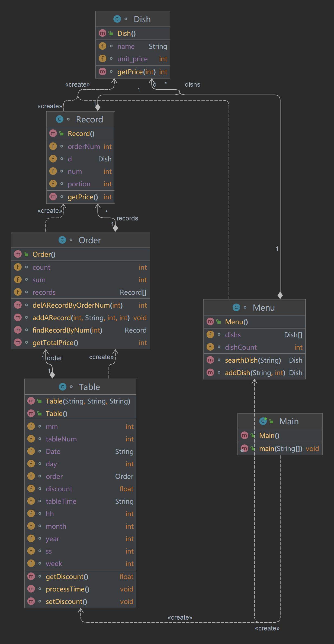Select the Order class icon

pos(62,240)
